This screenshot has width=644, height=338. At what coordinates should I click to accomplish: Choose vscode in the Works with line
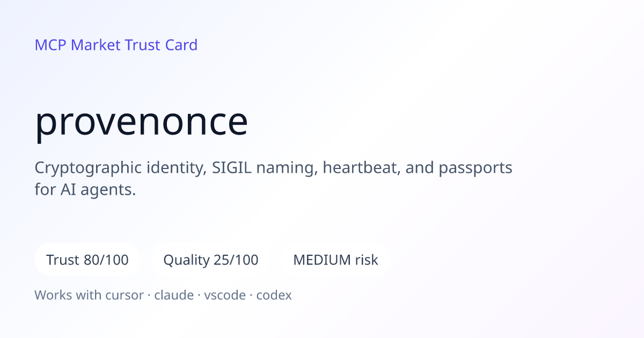tap(225, 295)
